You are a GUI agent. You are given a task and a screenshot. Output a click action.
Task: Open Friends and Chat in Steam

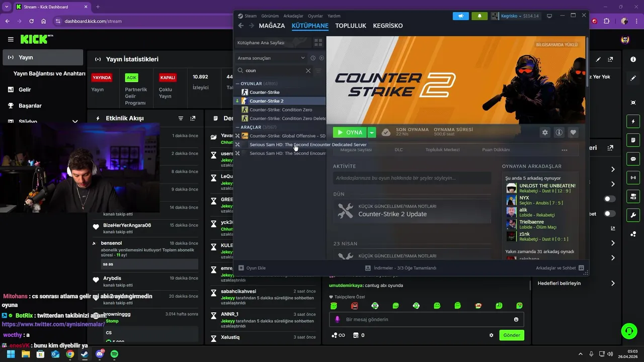pos(559,268)
